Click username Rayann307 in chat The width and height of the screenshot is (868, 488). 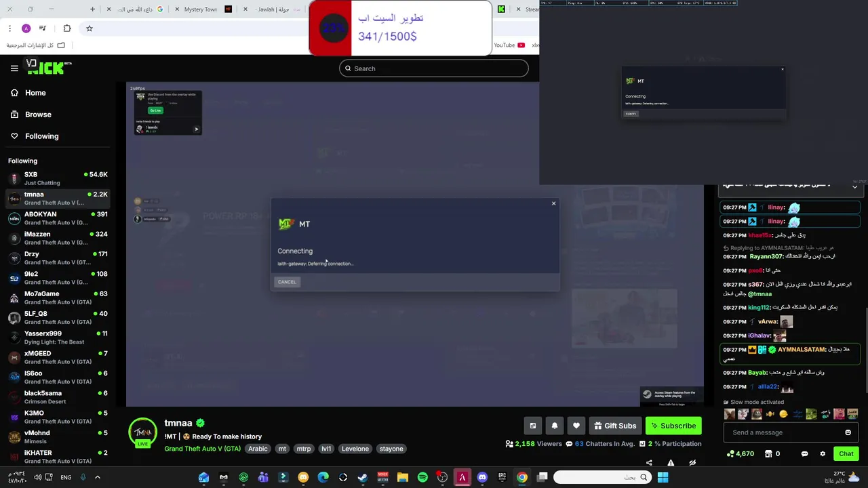coord(766,257)
